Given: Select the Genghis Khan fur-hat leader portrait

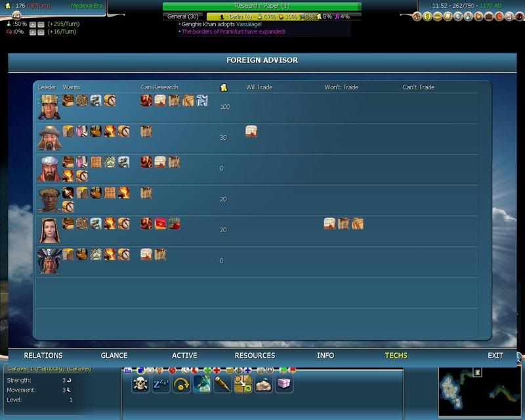Looking at the screenshot, I should tap(49, 138).
